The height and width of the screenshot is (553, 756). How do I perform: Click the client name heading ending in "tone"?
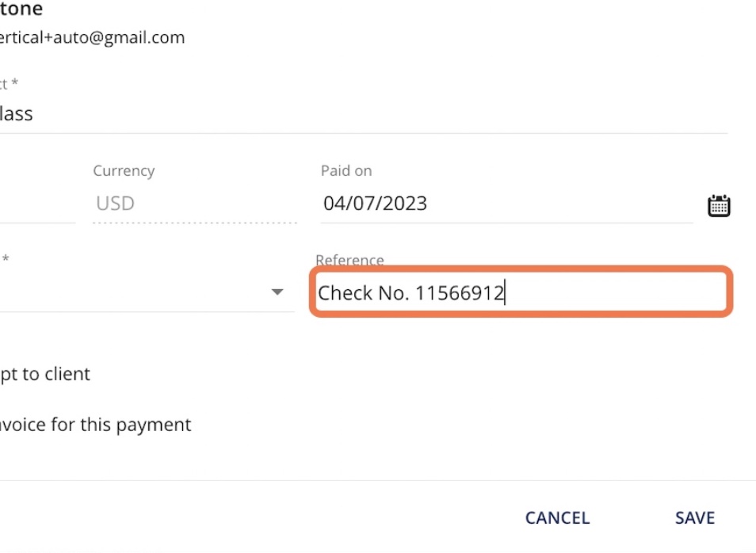[x=21, y=10]
